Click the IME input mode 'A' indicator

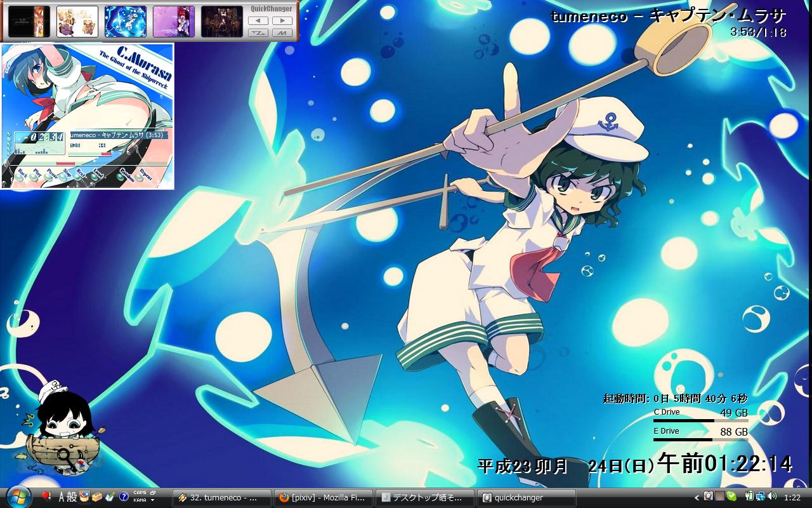[62, 497]
